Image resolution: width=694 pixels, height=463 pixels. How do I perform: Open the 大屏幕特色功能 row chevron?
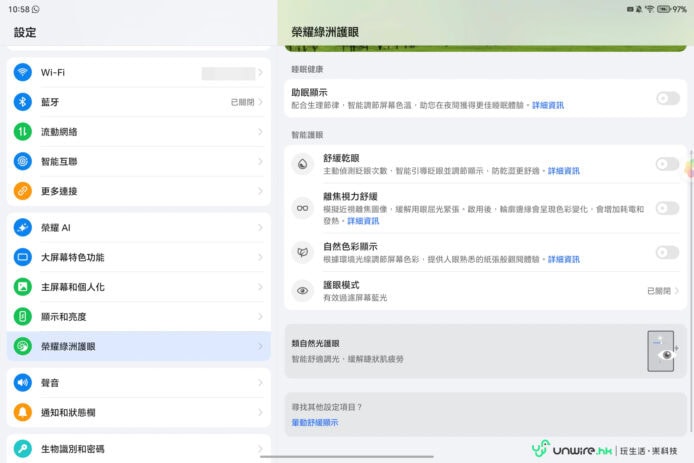pyautogui.click(x=261, y=257)
